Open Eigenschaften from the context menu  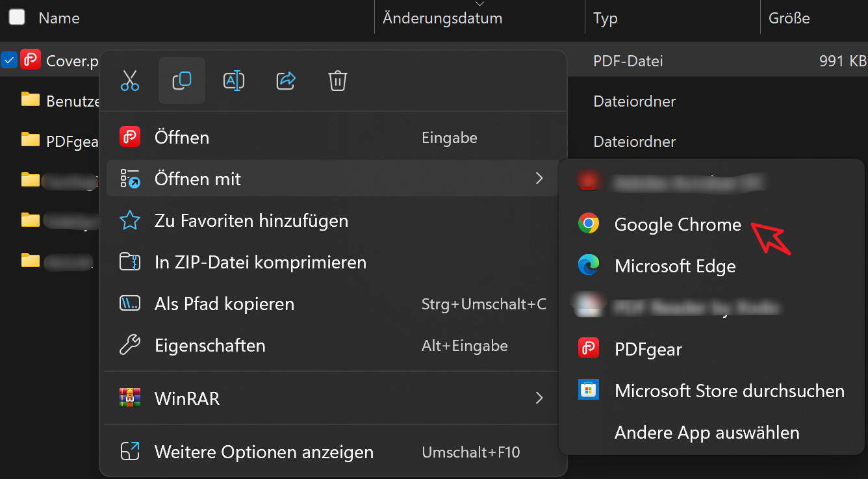(210, 345)
